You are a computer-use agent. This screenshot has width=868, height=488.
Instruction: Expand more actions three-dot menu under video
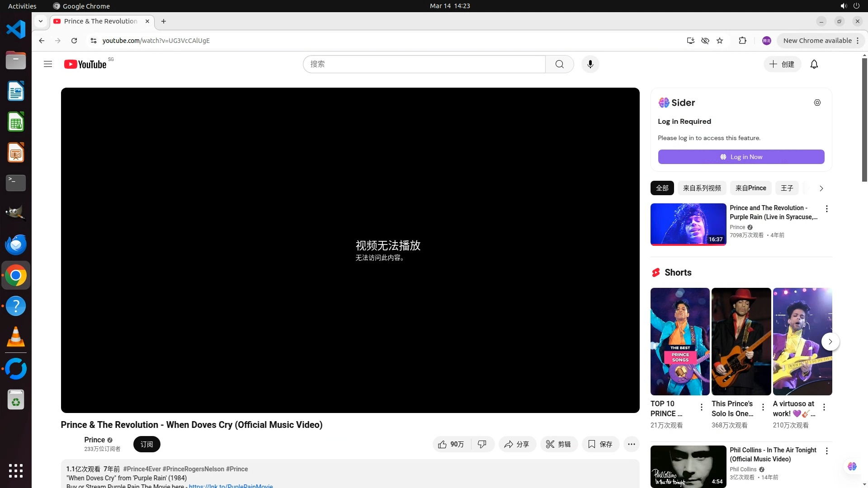(631, 444)
